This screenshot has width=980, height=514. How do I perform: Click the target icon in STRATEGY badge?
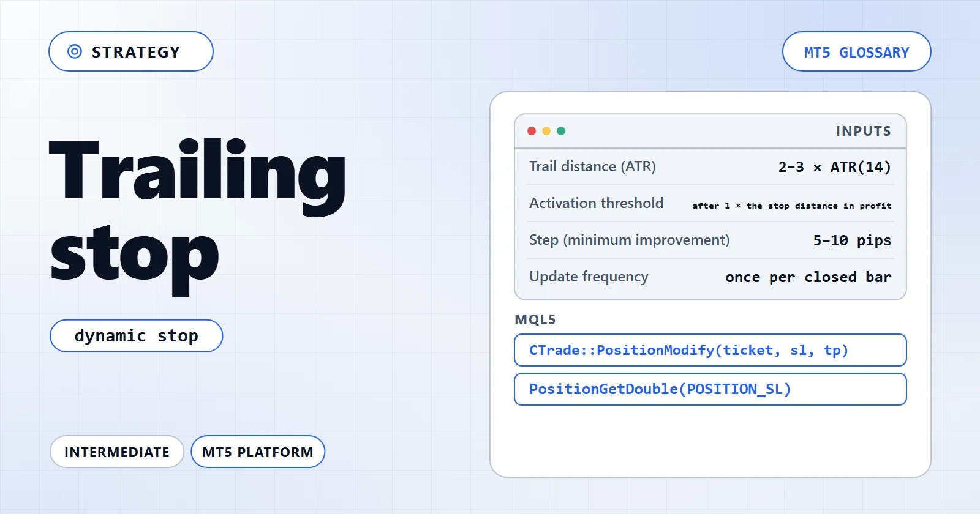[75, 51]
